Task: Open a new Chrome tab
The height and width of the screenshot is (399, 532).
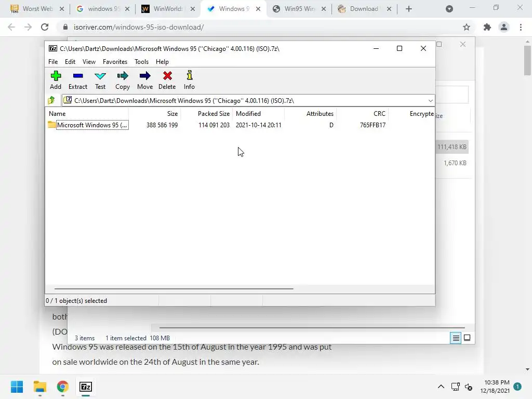Action: pyautogui.click(x=409, y=9)
